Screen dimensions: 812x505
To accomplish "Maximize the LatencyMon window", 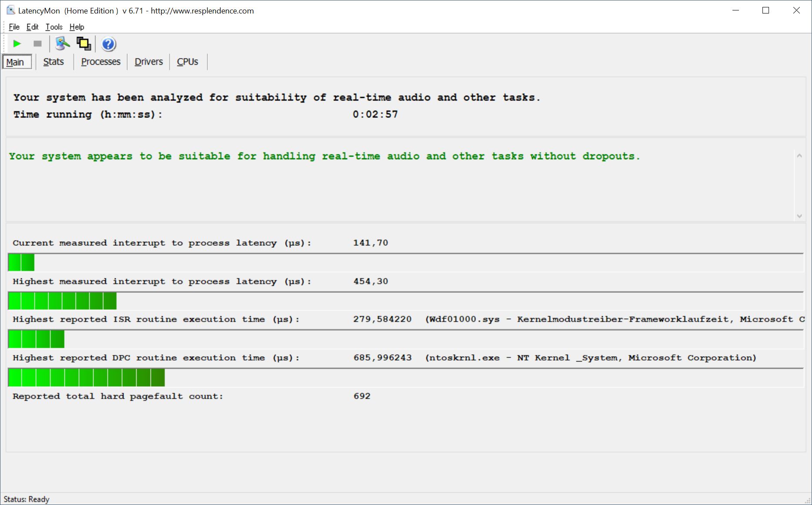I will tap(765, 10).
